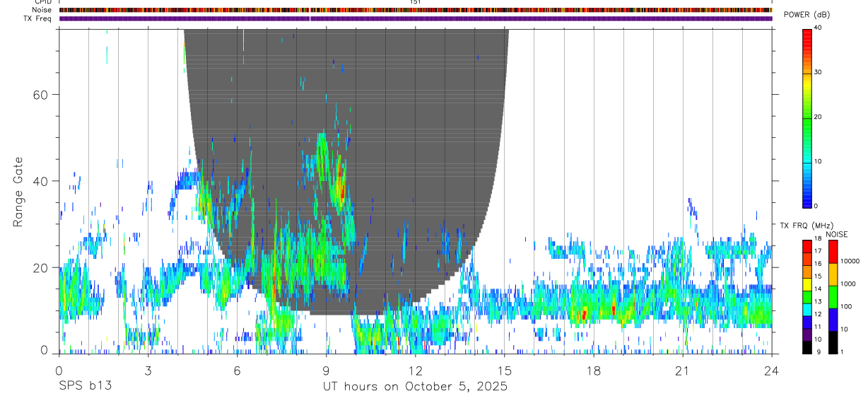Viewport: 868px width, 401px height.
Task: Click the 6 tick on the UT hours axis
Action: point(237,370)
